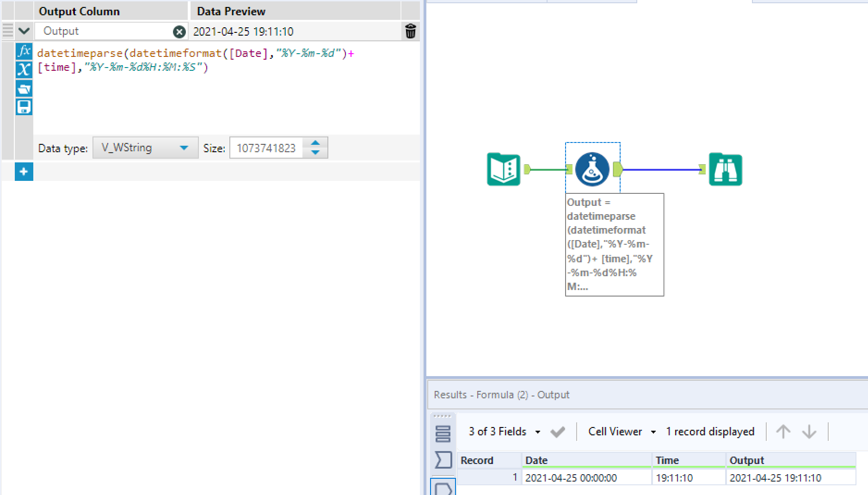
Task: Open the columns and variables list
Action: coord(24,70)
